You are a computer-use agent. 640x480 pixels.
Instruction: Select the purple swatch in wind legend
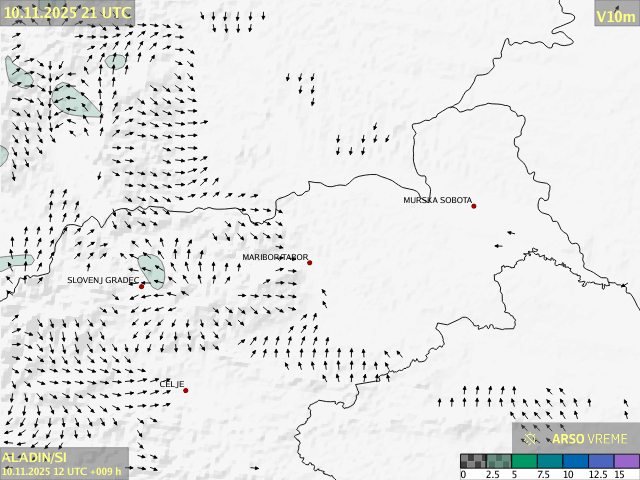pyautogui.click(x=627, y=461)
